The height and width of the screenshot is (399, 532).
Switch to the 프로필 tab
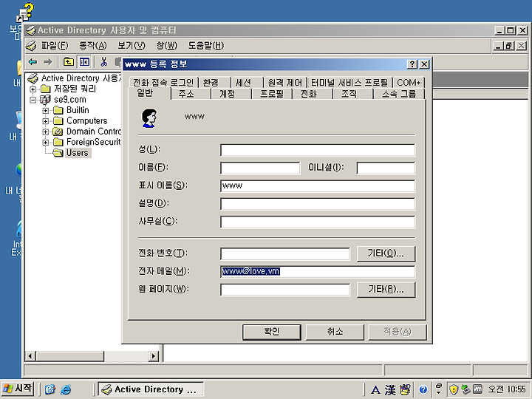pyautogui.click(x=271, y=94)
